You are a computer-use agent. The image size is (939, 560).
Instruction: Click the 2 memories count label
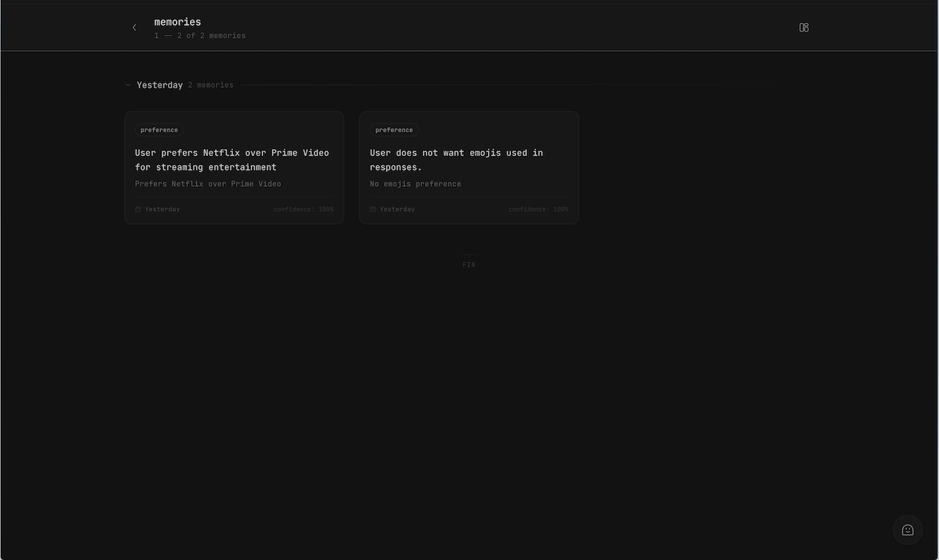(211, 84)
